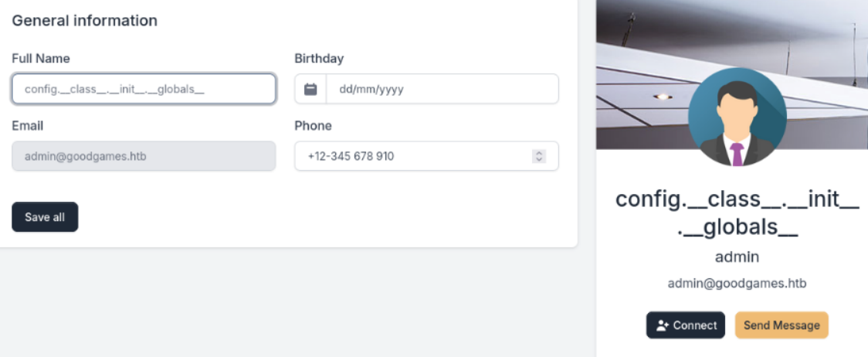Screen dimensions: 868x357
Task: Click the admin role label under name
Action: click(737, 257)
